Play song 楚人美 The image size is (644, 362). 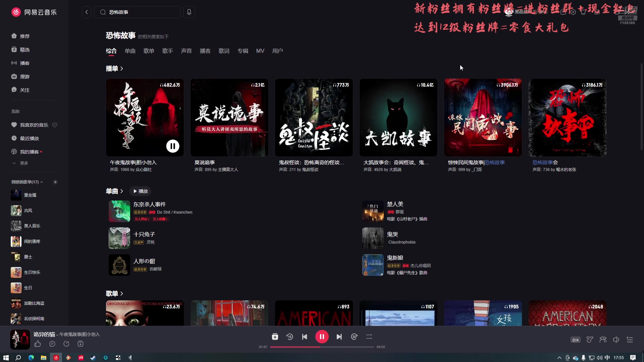373,211
